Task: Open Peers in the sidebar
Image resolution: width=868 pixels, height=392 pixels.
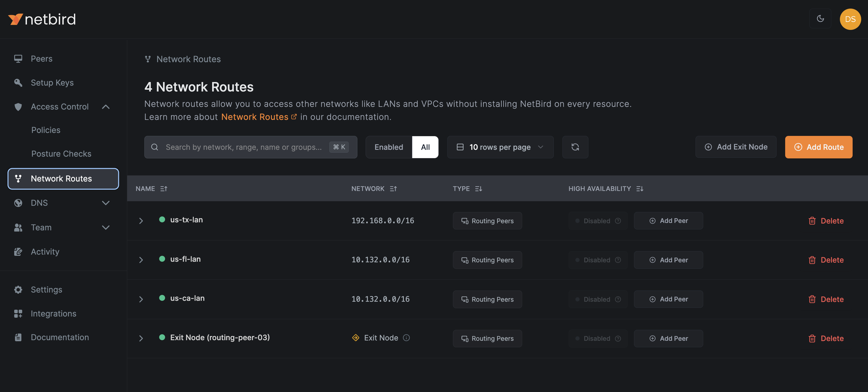Action: 41,59
